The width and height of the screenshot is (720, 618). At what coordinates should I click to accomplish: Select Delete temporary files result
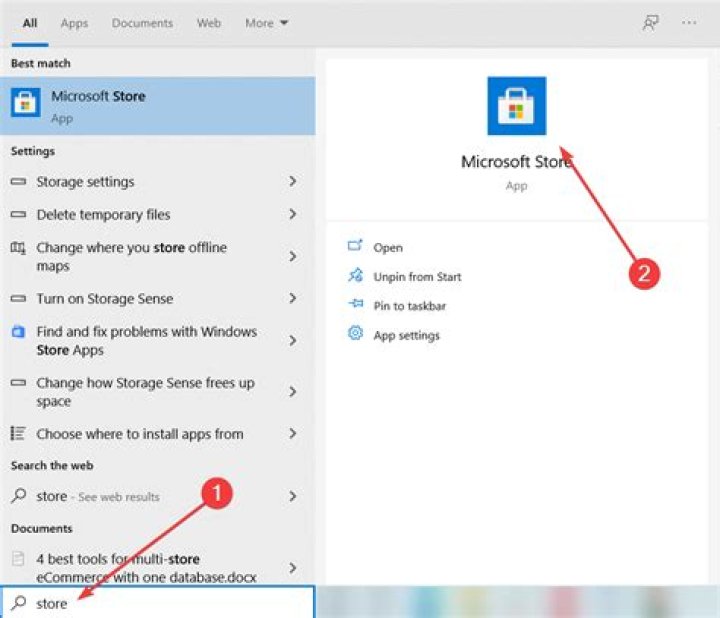point(158,214)
